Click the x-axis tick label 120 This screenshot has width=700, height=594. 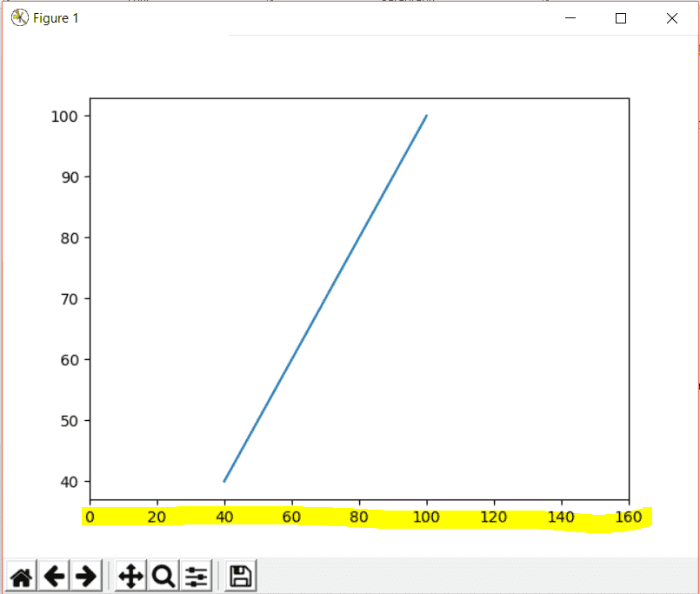tap(493, 517)
